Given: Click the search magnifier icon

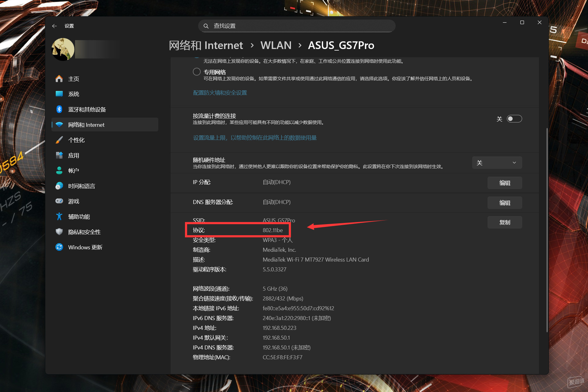Looking at the screenshot, I should click(206, 26).
